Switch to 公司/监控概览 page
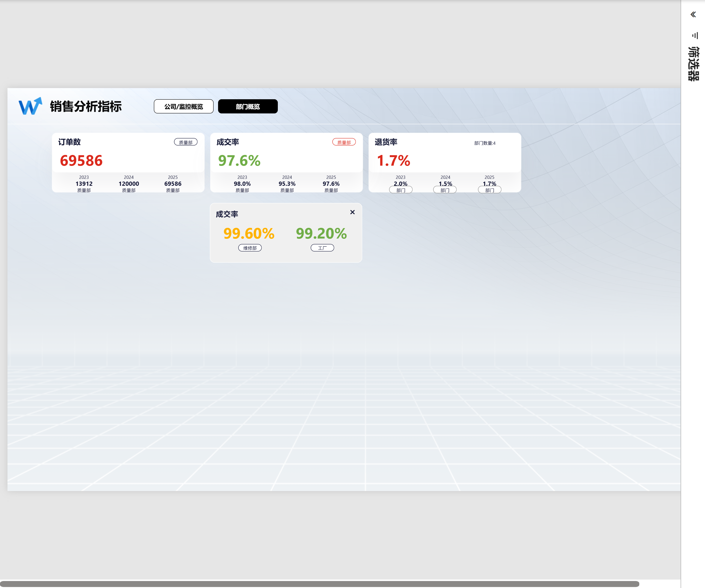The height and width of the screenshot is (588, 705). click(x=184, y=106)
